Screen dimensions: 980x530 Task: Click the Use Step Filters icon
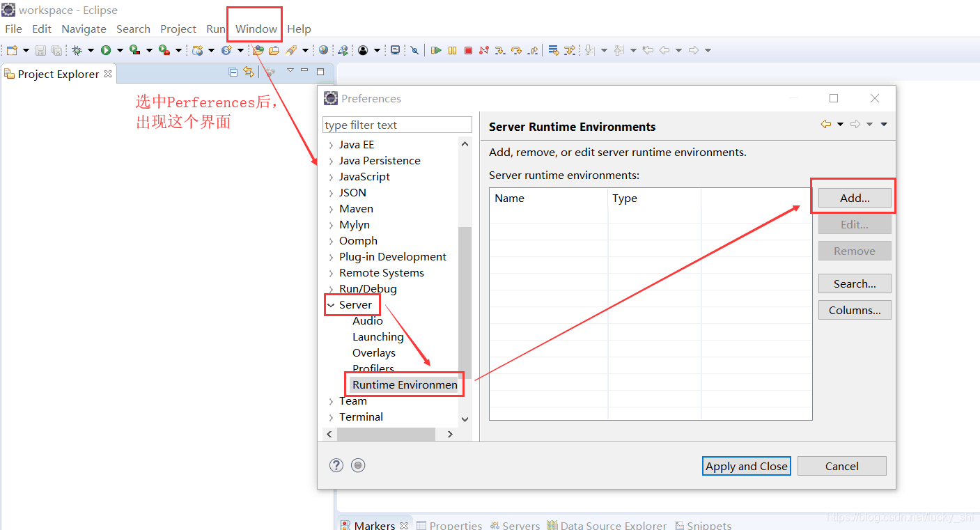[570, 50]
